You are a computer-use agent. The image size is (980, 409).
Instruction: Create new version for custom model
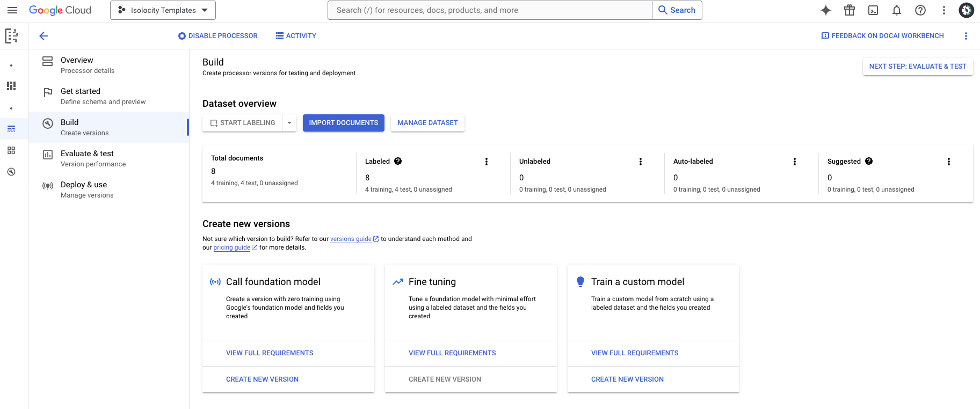tap(627, 379)
